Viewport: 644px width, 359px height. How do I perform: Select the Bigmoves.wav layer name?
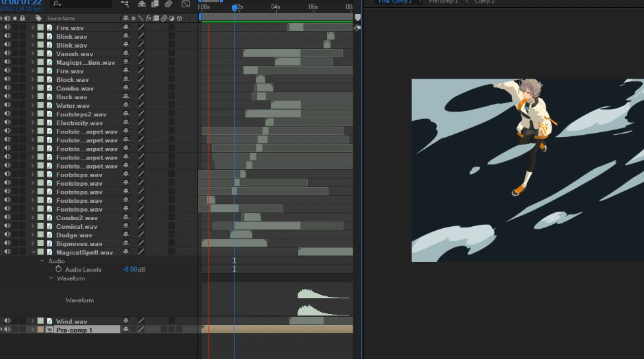79,244
